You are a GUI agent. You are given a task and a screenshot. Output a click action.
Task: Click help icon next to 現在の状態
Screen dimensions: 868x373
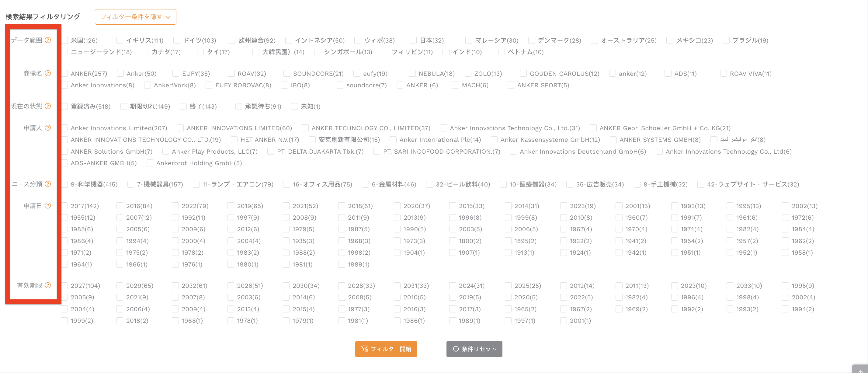(x=48, y=106)
